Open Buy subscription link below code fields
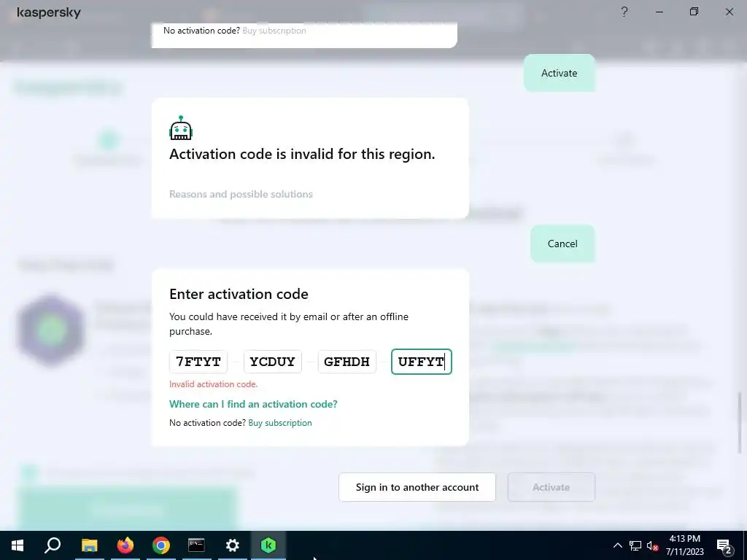This screenshot has width=747, height=560. 280,423
